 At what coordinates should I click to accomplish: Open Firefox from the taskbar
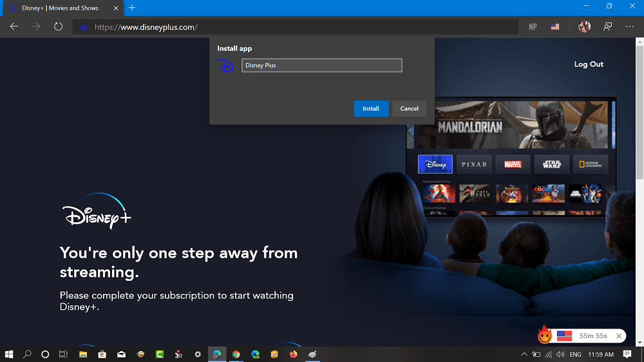pyautogui.click(x=293, y=354)
